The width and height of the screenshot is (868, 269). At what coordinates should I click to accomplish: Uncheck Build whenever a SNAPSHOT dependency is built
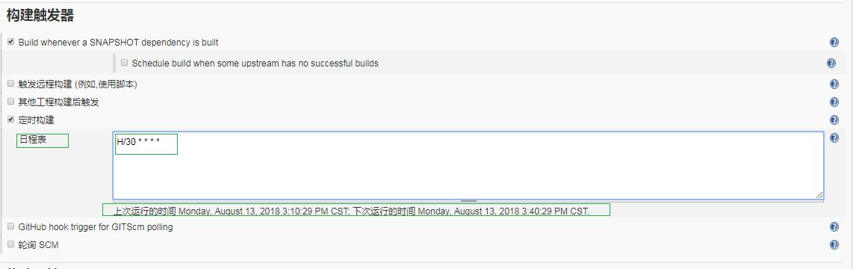[x=11, y=42]
